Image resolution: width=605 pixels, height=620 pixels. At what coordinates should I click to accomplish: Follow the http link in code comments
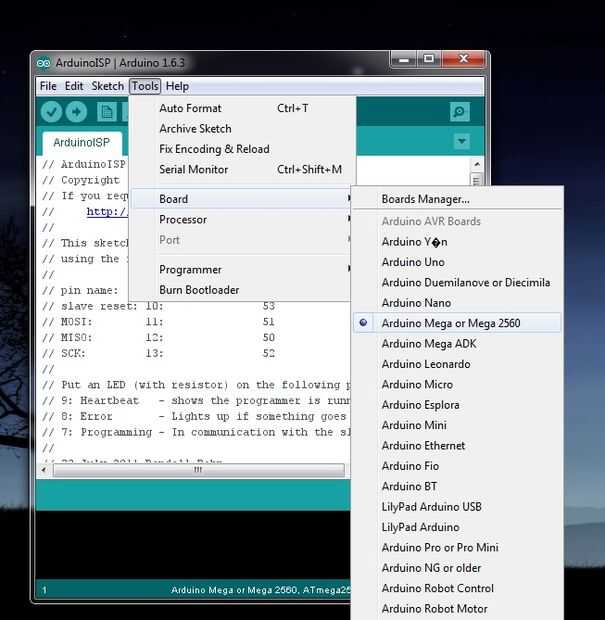click(107, 212)
